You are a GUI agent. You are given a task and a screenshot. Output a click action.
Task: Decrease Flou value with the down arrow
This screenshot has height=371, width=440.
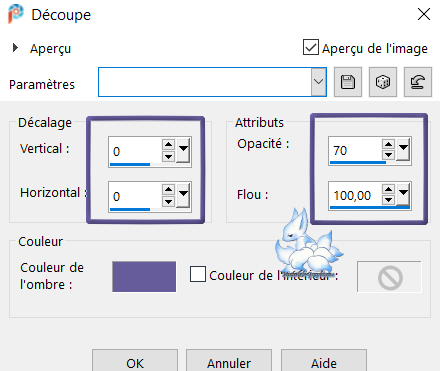(x=388, y=200)
